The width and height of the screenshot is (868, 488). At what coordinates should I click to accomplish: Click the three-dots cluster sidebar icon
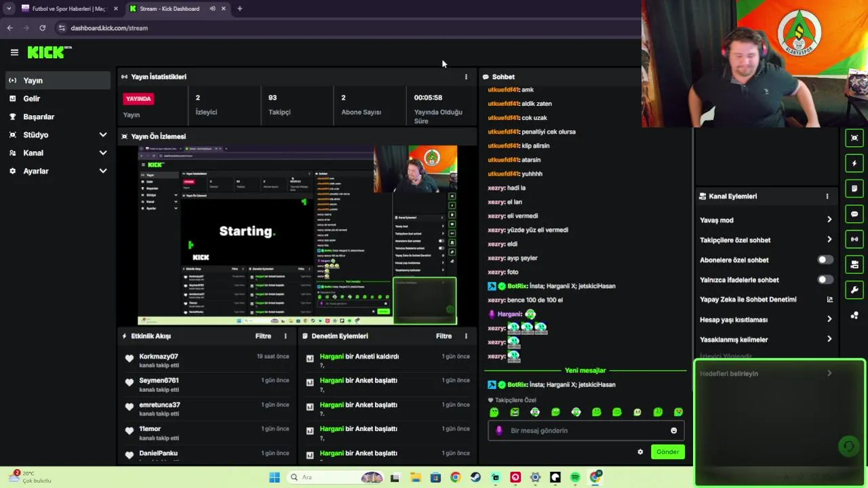pos(854,315)
